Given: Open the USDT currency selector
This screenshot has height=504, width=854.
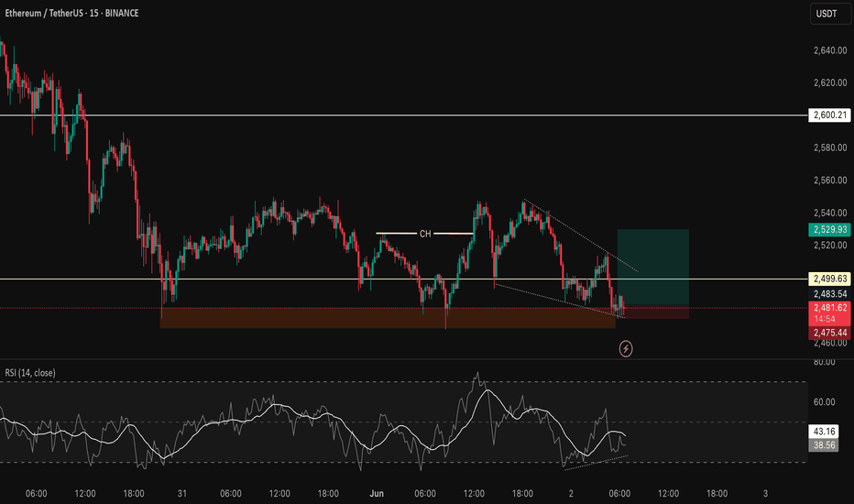Looking at the screenshot, I should coord(829,14).
